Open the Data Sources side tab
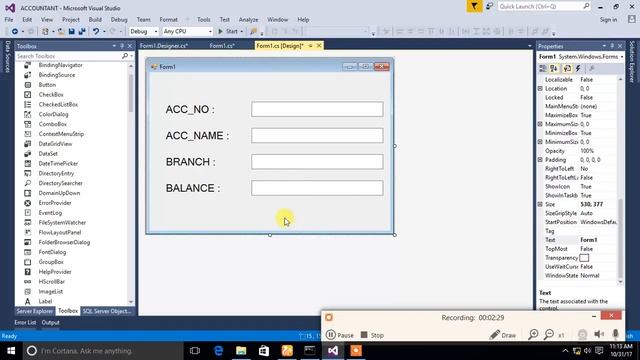The image size is (640, 360). pyautogui.click(x=7, y=56)
